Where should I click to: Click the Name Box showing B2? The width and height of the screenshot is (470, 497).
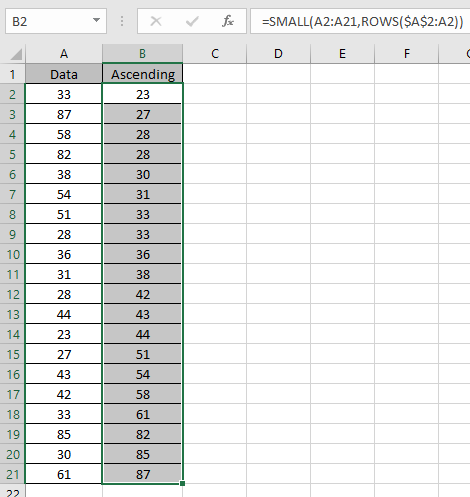click(x=56, y=21)
